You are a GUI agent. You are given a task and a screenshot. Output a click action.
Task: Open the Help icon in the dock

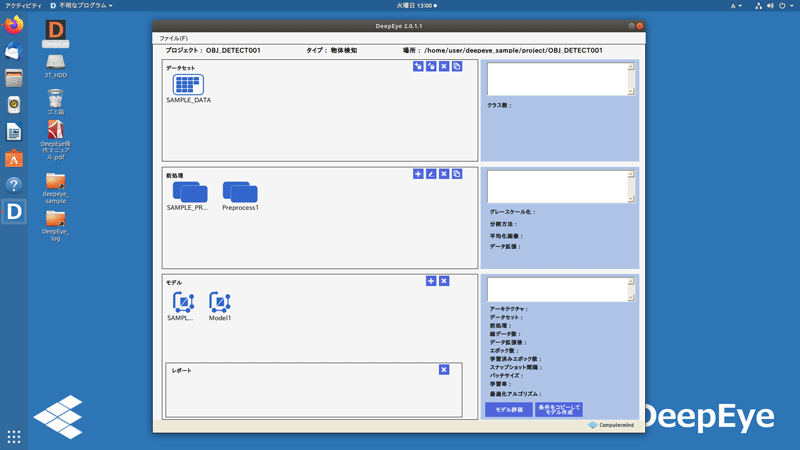14,185
